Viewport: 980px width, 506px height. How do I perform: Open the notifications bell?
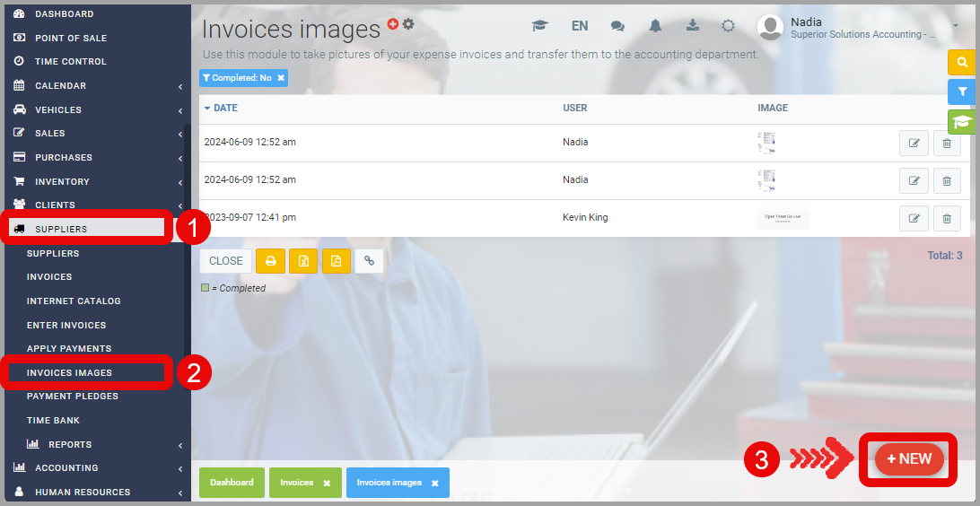(656, 26)
